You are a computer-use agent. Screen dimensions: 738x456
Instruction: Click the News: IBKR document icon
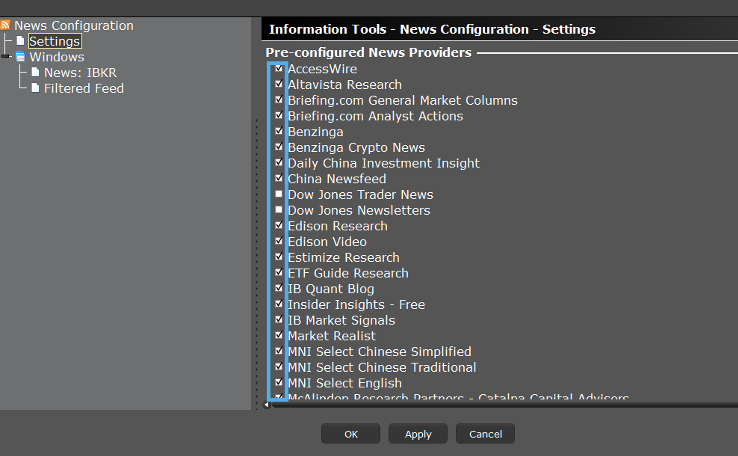click(x=35, y=73)
